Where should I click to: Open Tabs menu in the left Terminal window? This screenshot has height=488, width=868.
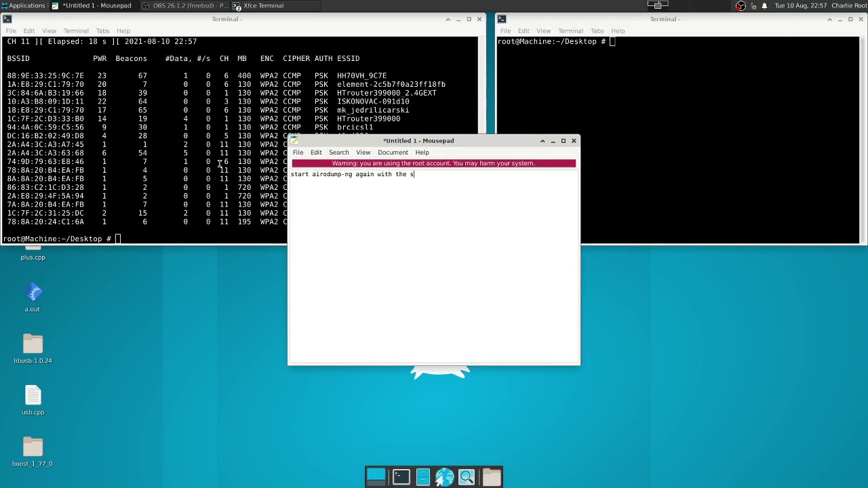point(102,30)
